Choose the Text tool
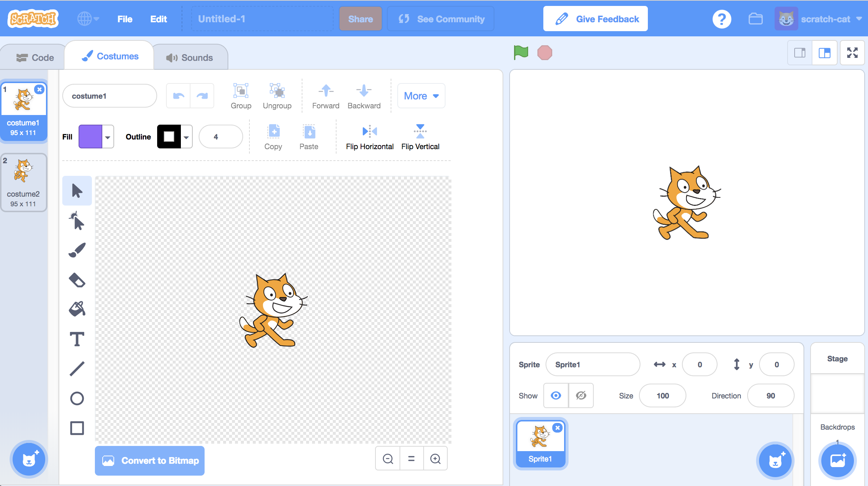868x486 pixels. click(x=77, y=339)
